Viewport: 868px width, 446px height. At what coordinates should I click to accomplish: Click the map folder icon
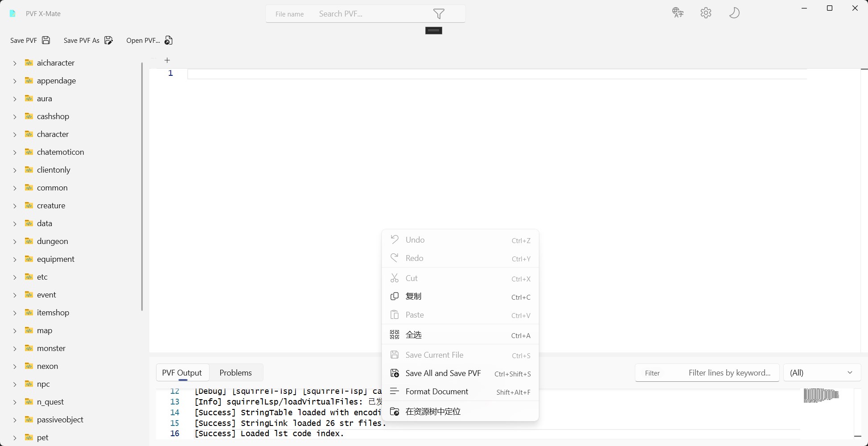click(29, 330)
